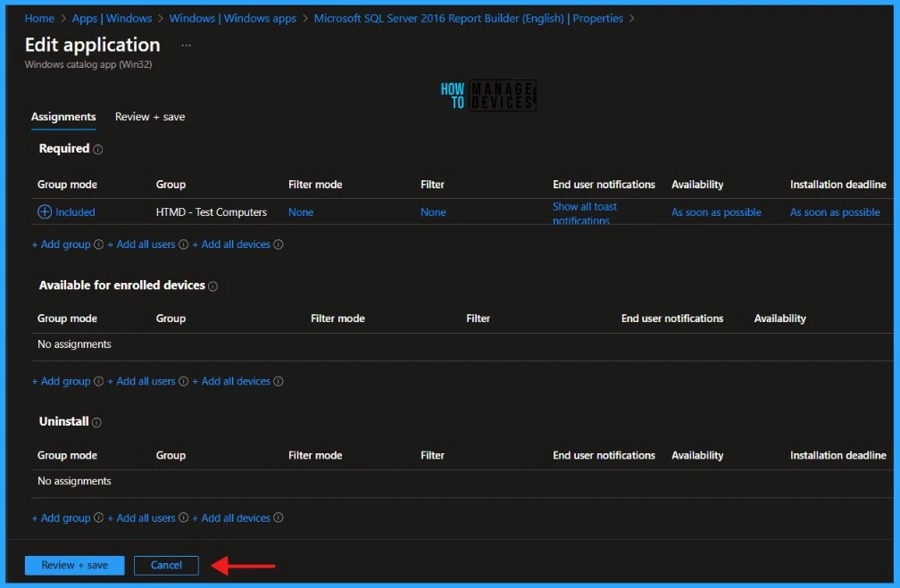Click info icon beside Add all users in Uninstall section

coord(184,518)
